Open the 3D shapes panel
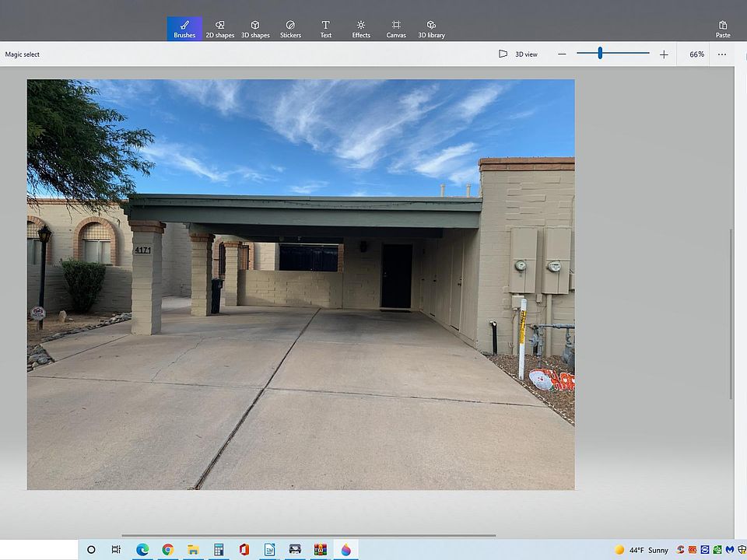The width and height of the screenshot is (747, 560). [x=255, y=29]
